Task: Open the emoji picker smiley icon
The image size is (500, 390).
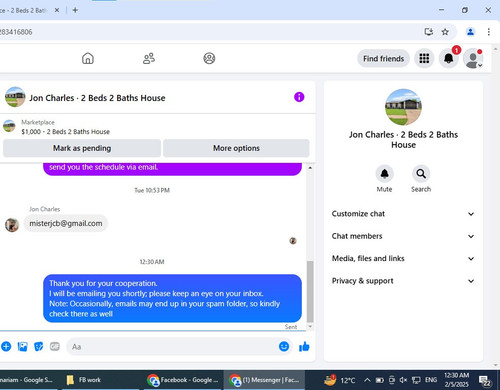Action: (x=284, y=347)
